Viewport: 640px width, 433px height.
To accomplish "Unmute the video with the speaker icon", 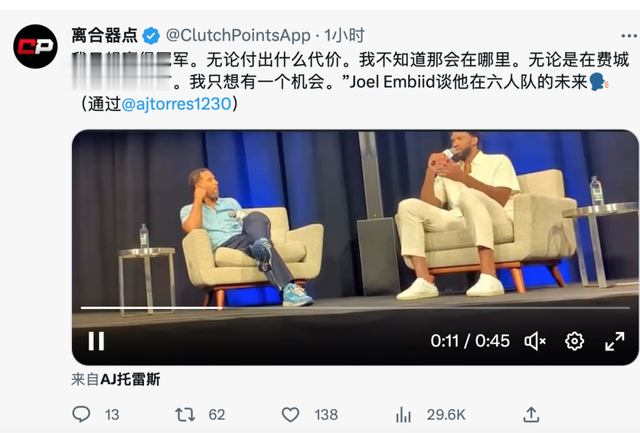I will click(535, 341).
